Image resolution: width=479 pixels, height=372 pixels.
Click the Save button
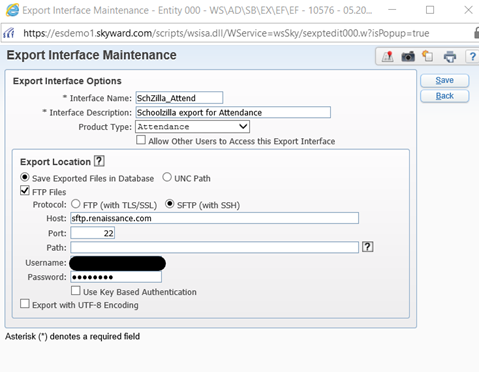pos(444,80)
